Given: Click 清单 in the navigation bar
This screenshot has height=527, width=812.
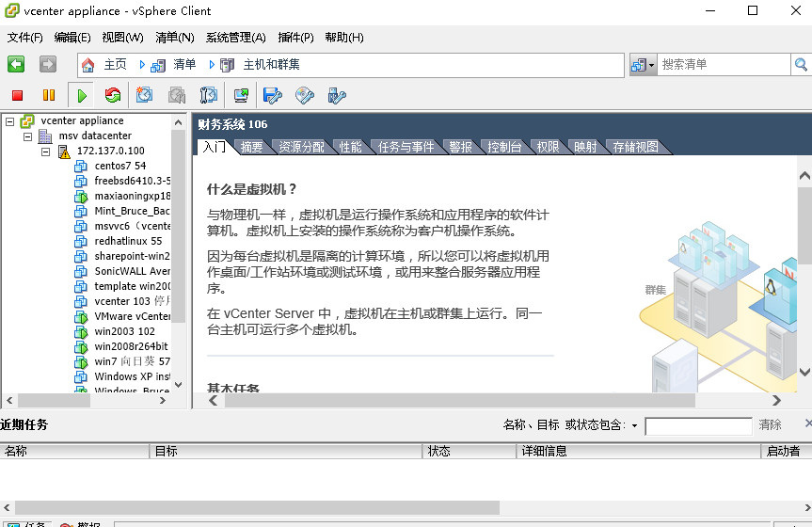Looking at the screenshot, I should pos(184,64).
